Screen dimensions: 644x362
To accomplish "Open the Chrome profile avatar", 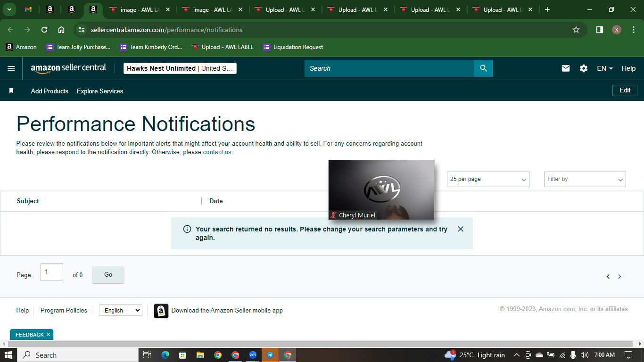I will point(617,30).
